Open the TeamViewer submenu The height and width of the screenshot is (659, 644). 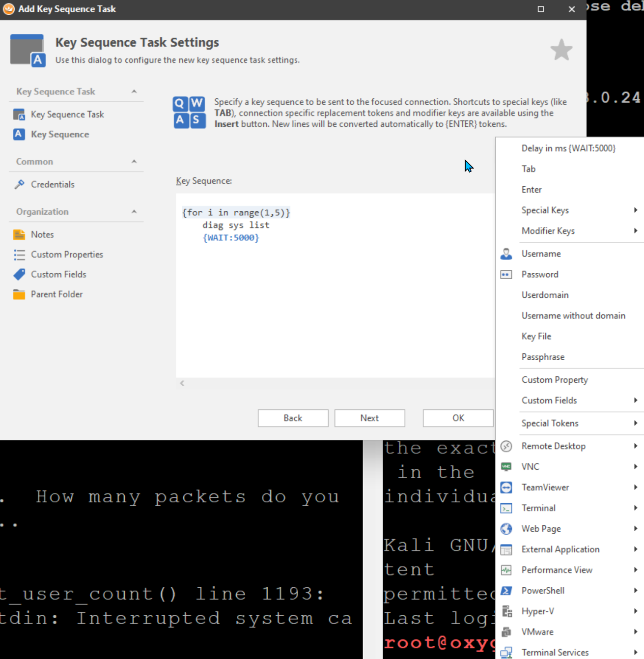click(545, 487)
